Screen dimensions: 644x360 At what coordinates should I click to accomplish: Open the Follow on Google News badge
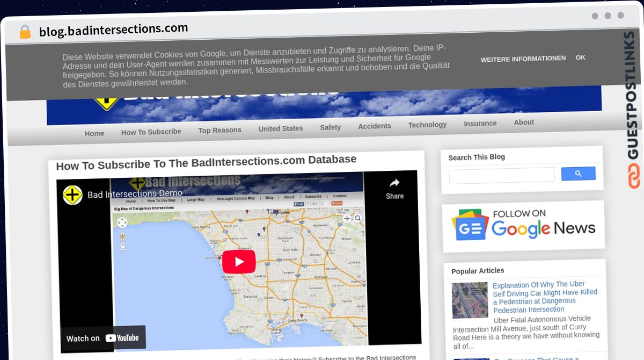[x=524, y=225]
